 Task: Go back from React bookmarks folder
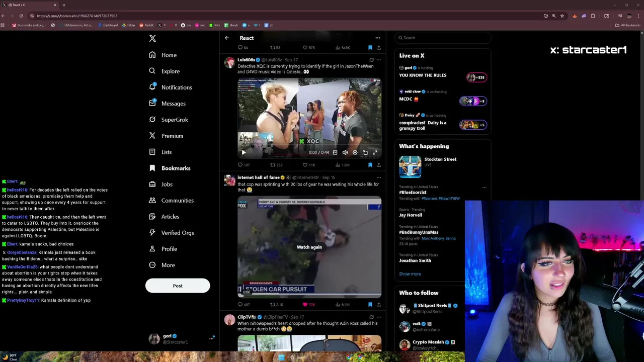click(x=227, y=38)
